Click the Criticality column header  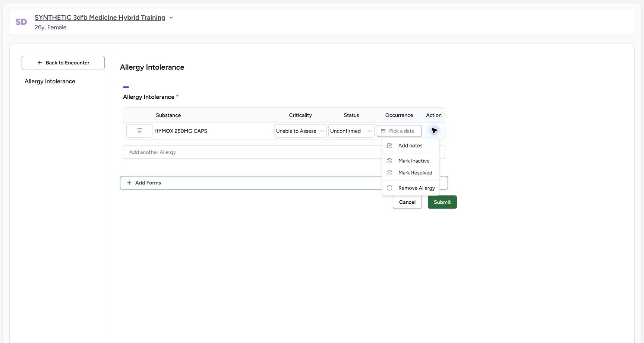[x=300, y=115]
